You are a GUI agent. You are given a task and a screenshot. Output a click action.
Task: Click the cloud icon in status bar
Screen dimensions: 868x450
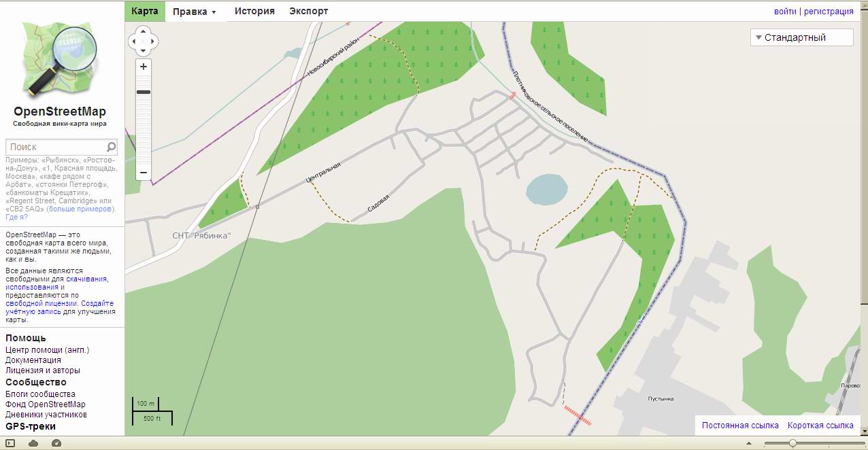[x=33, y=443]
